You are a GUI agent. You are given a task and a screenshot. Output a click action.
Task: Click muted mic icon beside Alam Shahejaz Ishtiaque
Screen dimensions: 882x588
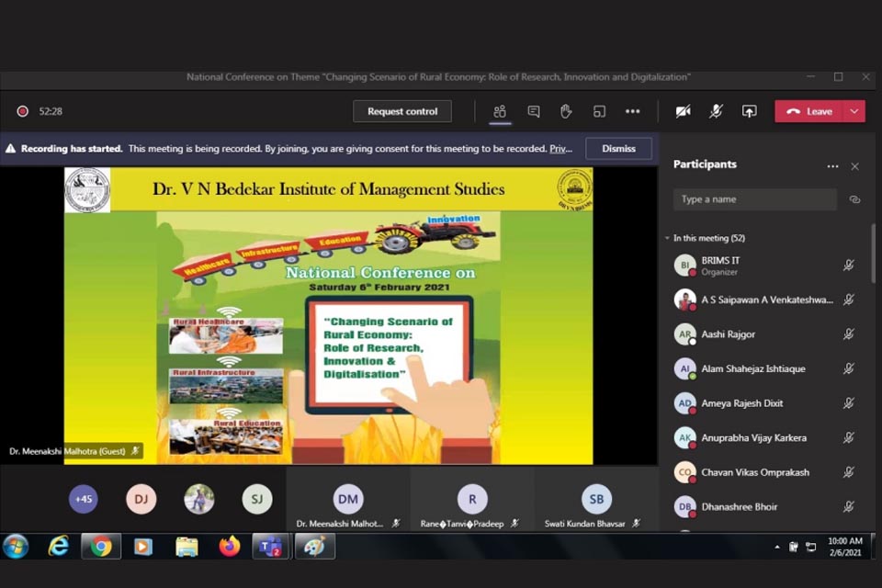pos(849,368)
